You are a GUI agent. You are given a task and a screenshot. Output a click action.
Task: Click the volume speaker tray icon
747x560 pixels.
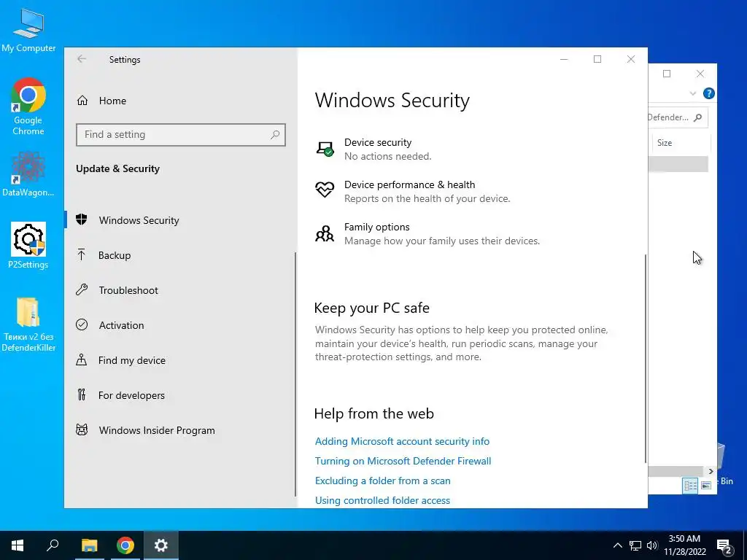652,545
